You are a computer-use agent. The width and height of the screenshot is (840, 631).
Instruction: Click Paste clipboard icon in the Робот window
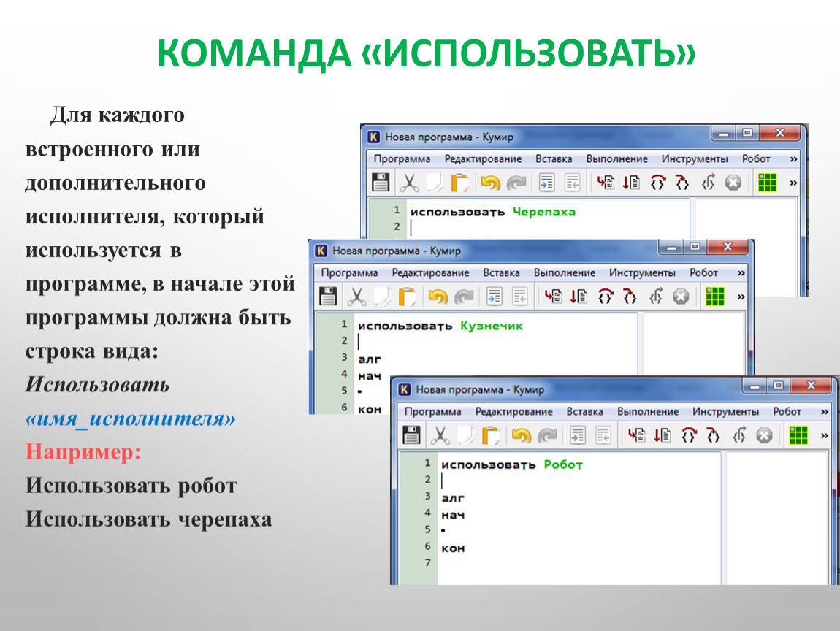(x=492, y=436)
